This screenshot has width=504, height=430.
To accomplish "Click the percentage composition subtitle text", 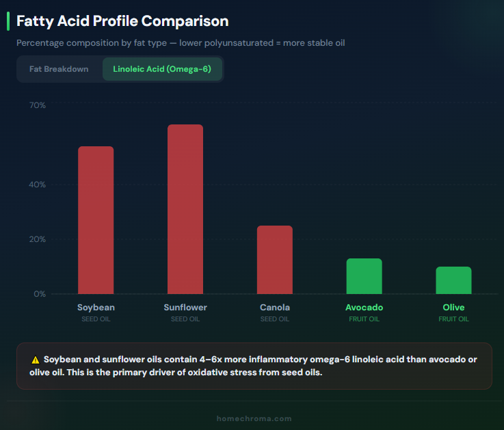I will pyautogui.click(x=181, y=43).
